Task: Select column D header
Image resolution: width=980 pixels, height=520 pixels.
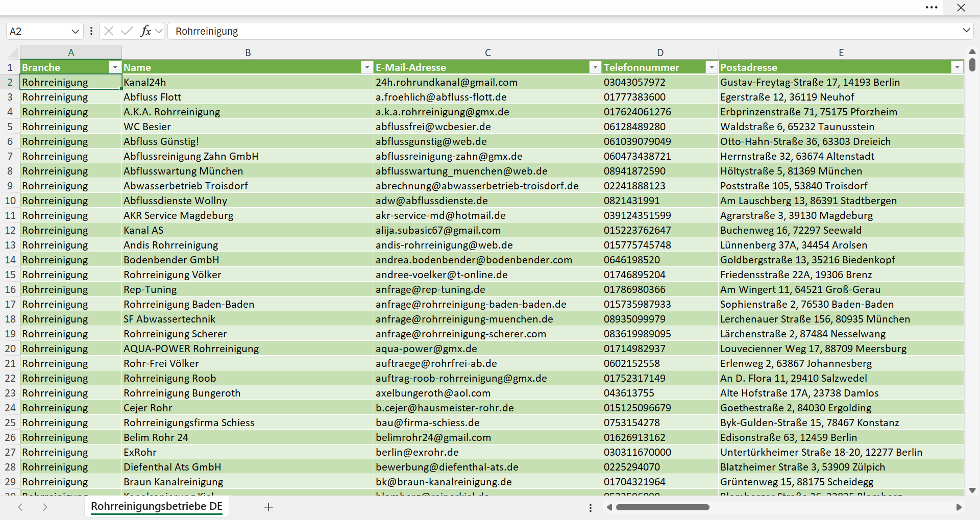Action: (660, 53)
